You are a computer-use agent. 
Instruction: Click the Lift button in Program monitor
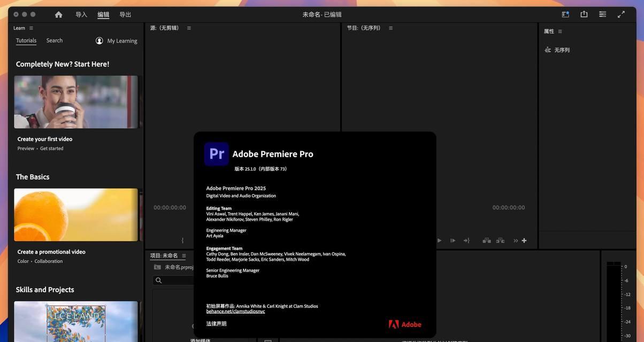(487, 240)
